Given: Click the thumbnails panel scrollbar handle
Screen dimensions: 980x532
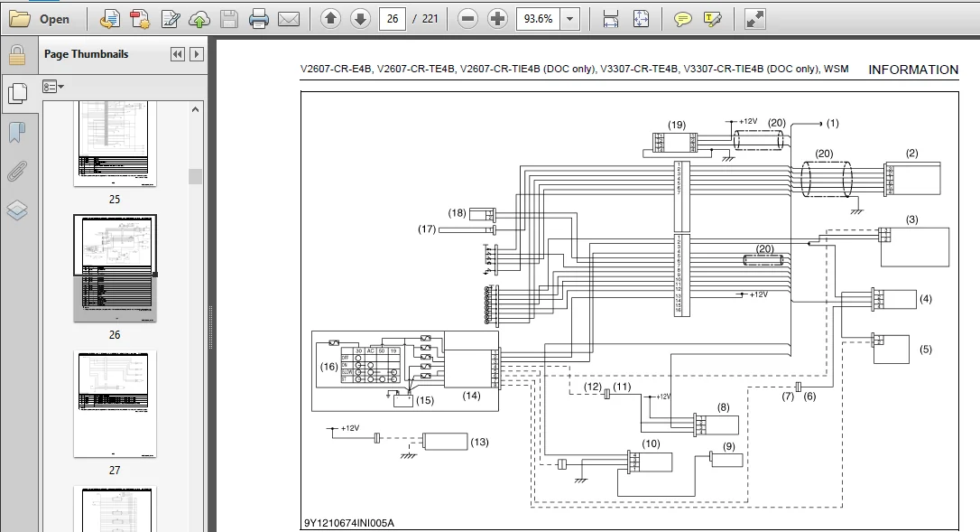Looking at the screenshot, I should pos(196,176).
